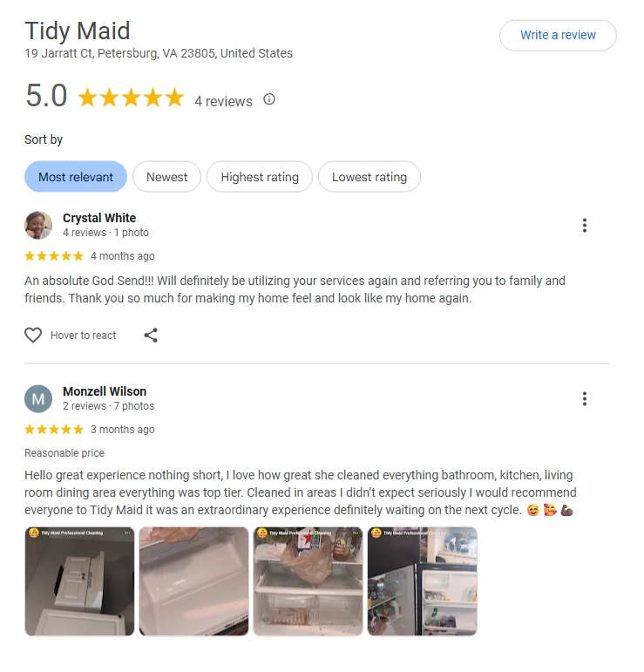This screenshot has width=644, height=672.
Task: Open Monzell Wilson's review options menu
Action: [585, 399]
